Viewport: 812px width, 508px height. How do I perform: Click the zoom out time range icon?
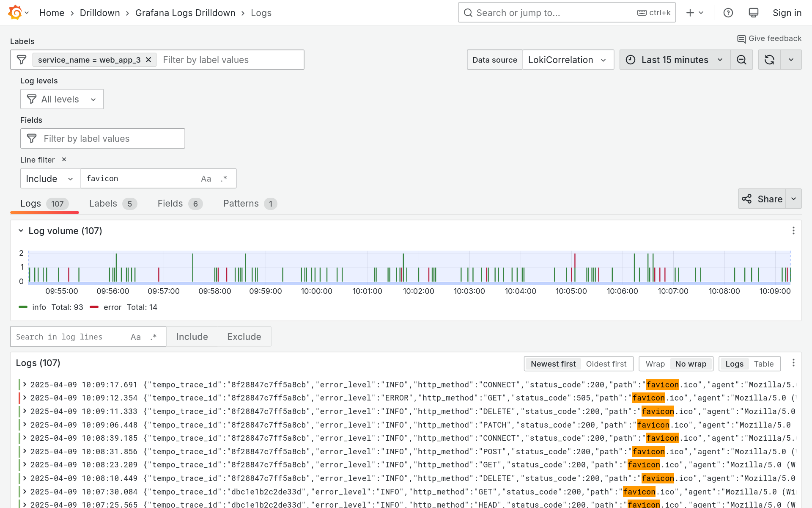click(741, 60)
